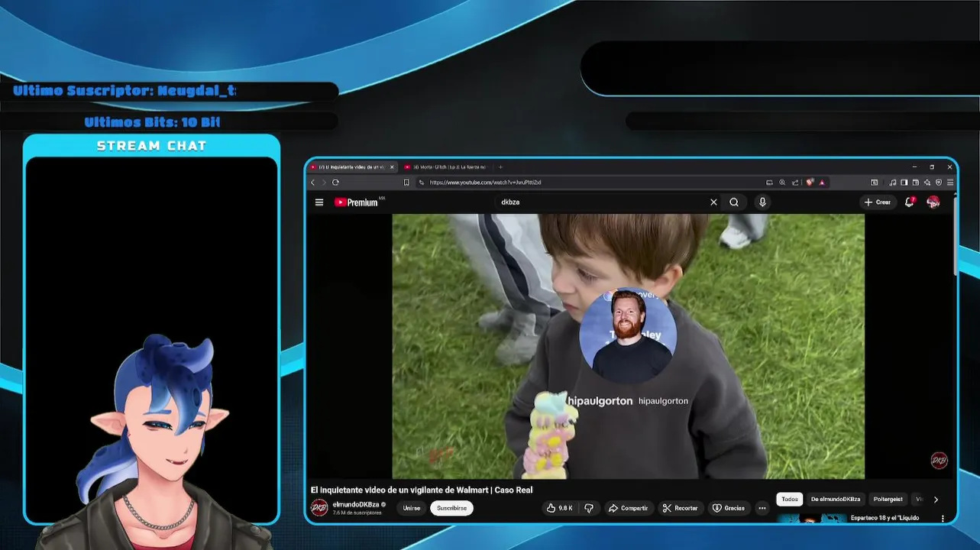Select the 'Todos' filter chip
The height and width of the screenshot is (550, 980).
point(790,500)
